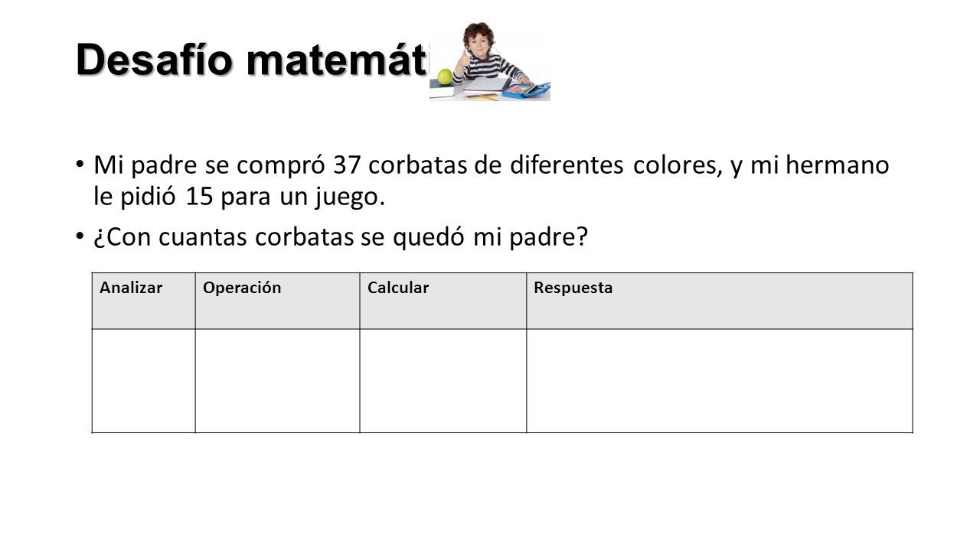This screenshot has width=980, height=551.
Task: Click the empty cell under Respuesta
Action: pos(719,380)
